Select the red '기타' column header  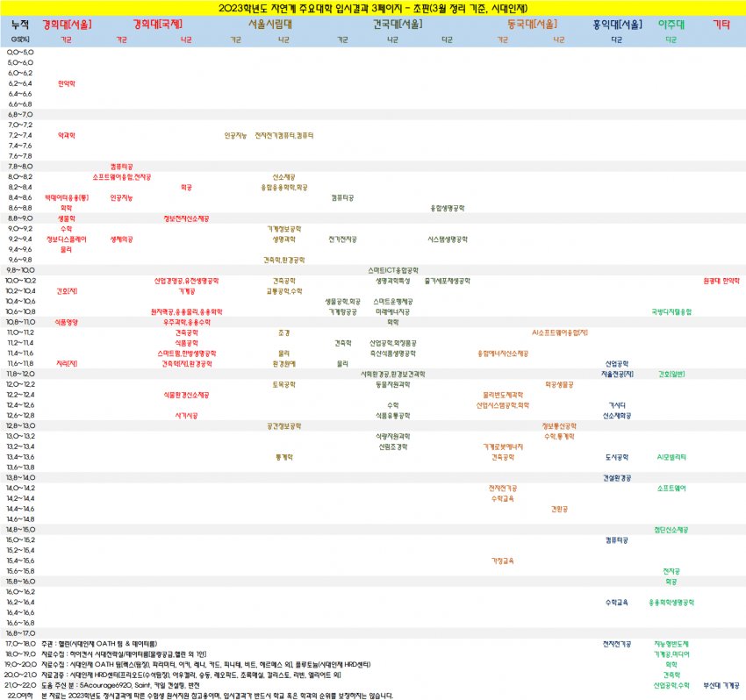tap(721, 25)
